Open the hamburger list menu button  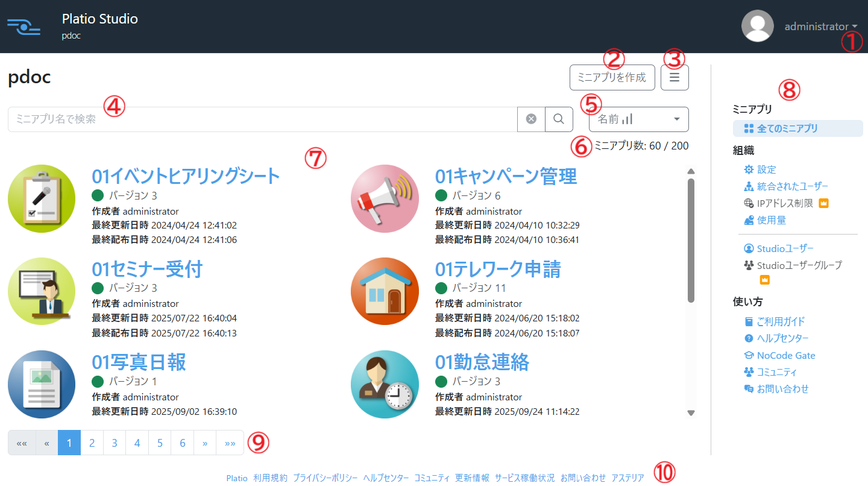(675, 78)
